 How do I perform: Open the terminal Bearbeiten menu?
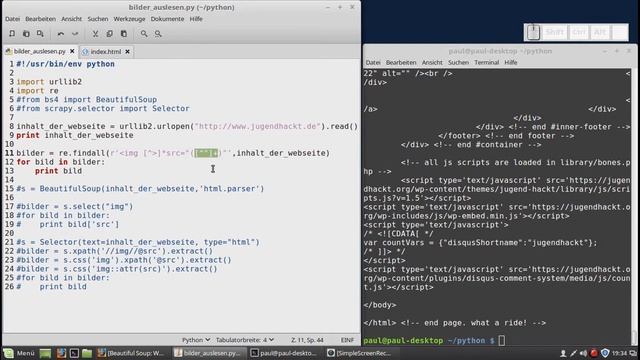(x=401, y=62)
